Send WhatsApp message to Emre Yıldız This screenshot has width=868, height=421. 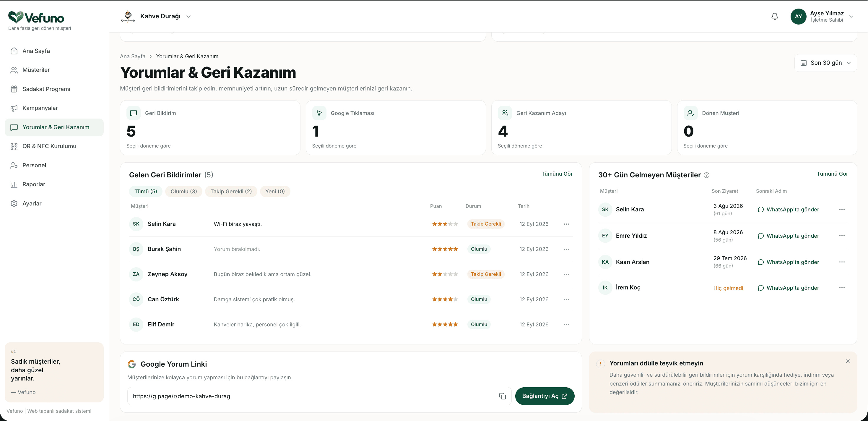tap(788, 236)
